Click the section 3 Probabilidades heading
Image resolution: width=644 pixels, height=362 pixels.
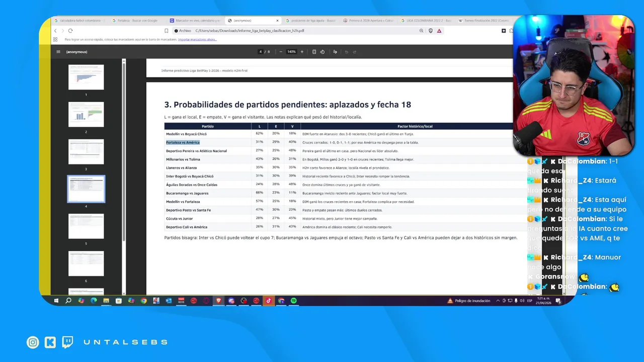point(288,105)
